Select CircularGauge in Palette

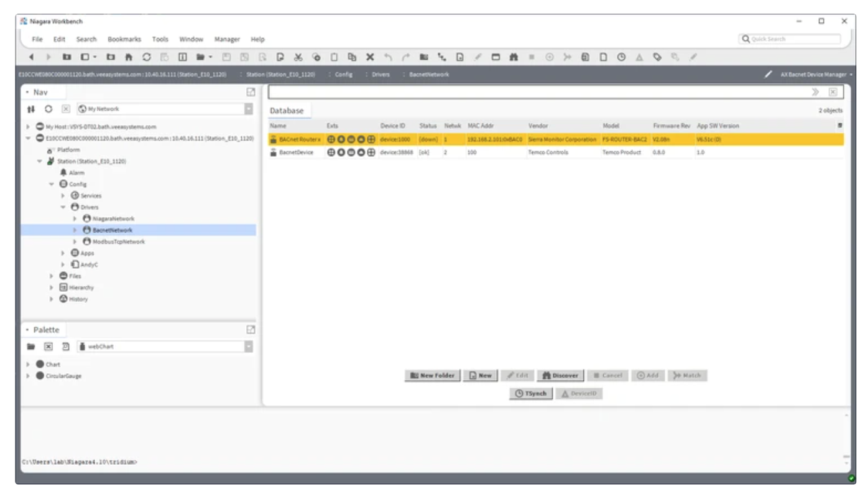(63, 376)
